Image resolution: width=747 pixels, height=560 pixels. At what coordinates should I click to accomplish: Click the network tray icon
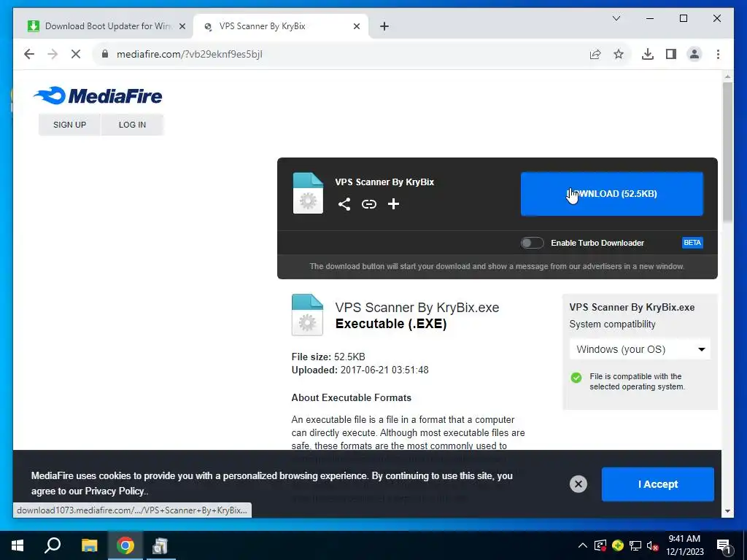click(x=635, y=545)
